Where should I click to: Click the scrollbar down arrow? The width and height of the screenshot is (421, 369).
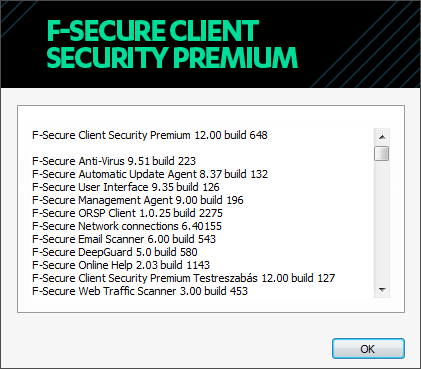[x=382, y=289]
